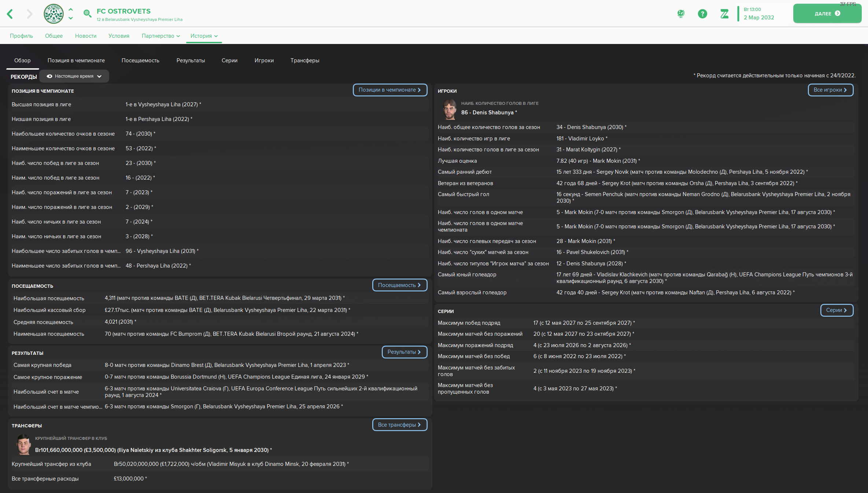Open the Профиль tab
Image resolution: width=868 pixels, height=493 pixels.
click(21, 36)
